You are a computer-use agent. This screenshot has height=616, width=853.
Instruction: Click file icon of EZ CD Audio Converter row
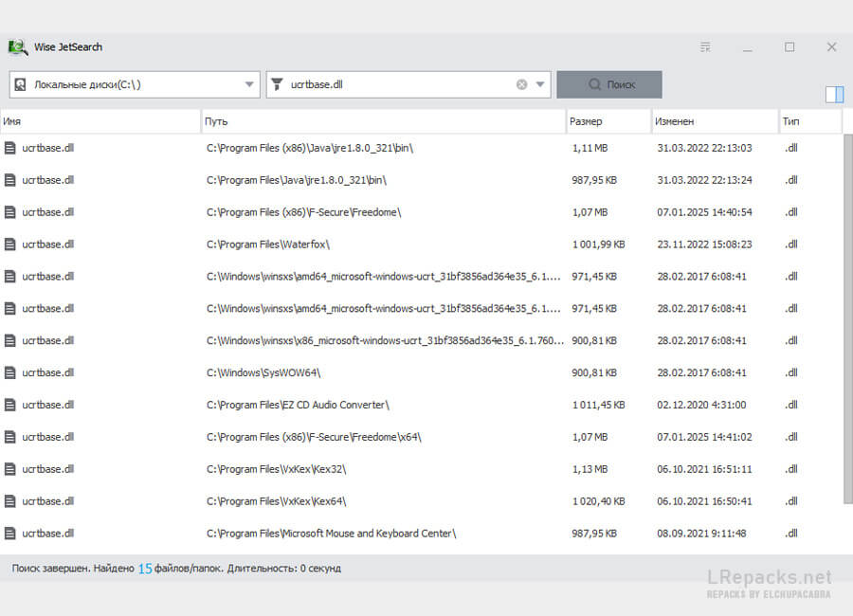pyautogui.click(x=10, y=405)
